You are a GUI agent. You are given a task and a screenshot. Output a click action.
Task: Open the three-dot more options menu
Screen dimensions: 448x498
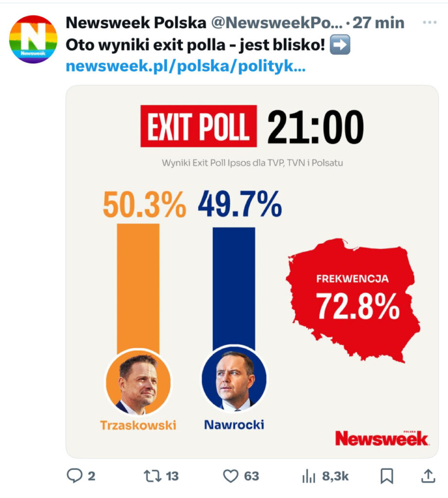pyautogui.click(x=430, y=22)
